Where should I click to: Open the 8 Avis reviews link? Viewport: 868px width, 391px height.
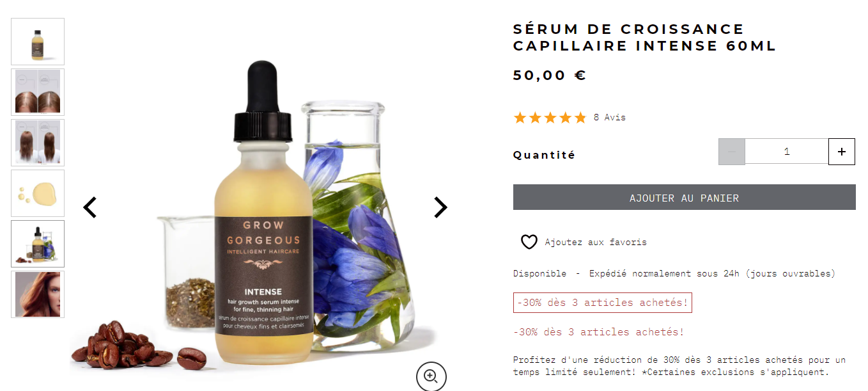(x=610, y=118)
